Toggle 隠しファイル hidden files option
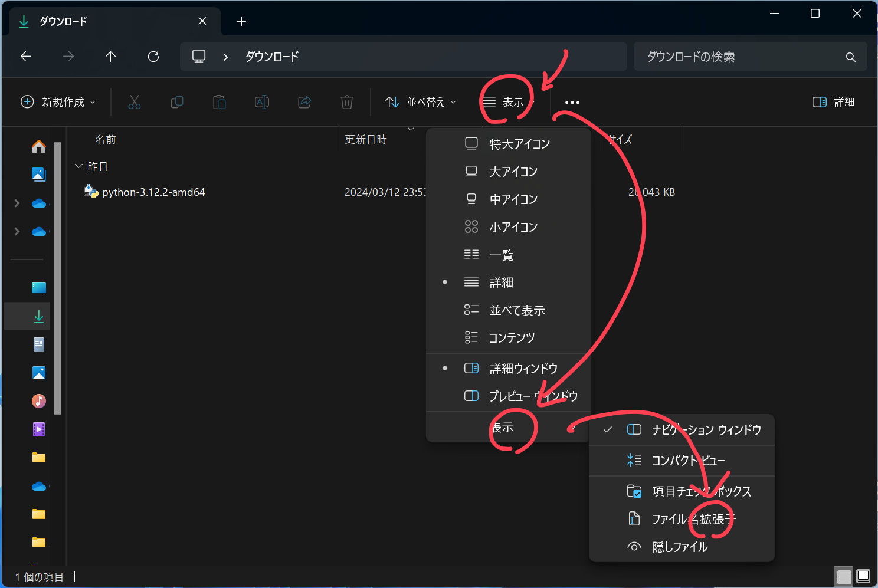The height and width of the screenshot is (588, 878). pos(680,547)
